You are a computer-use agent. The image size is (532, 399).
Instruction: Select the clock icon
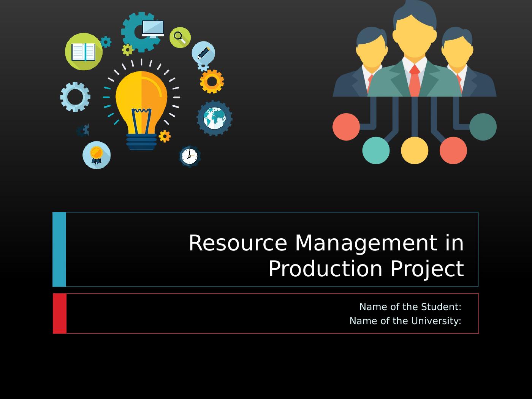tap(189, 156)
